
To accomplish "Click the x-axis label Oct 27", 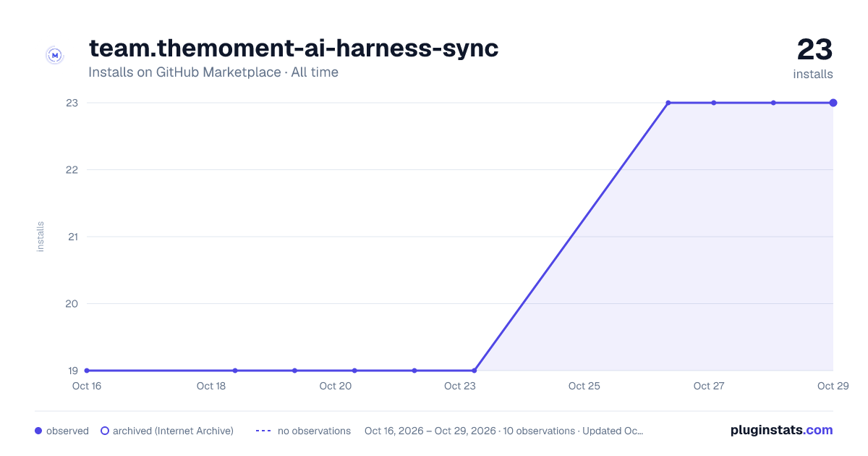I will [x=709, y=386].
